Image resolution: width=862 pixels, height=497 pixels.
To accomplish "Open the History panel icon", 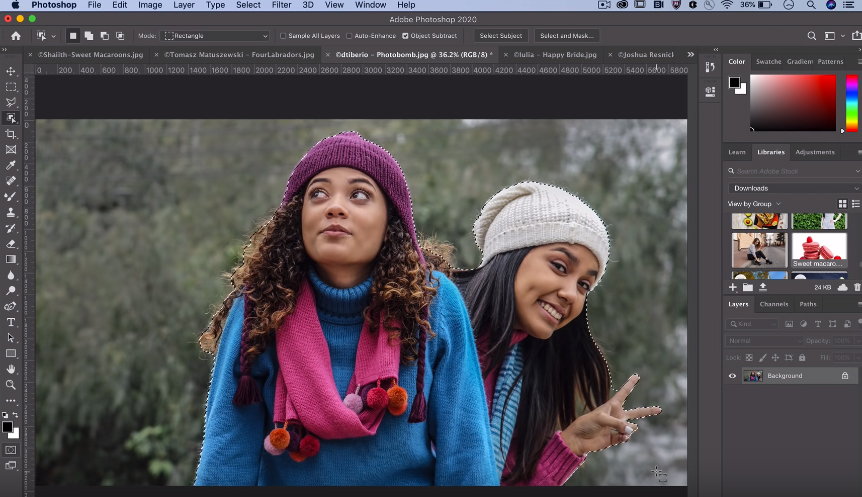I will tap(710, 67).
